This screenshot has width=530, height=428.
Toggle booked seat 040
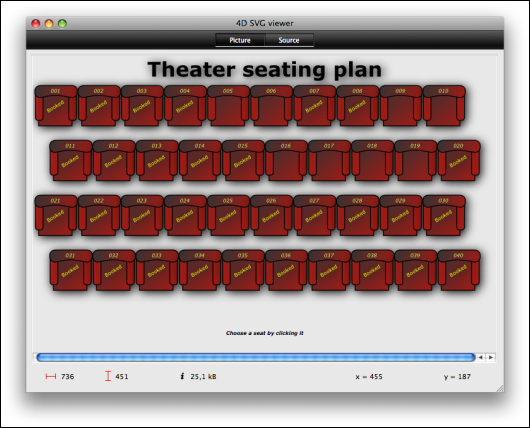(x=459, y=270)
